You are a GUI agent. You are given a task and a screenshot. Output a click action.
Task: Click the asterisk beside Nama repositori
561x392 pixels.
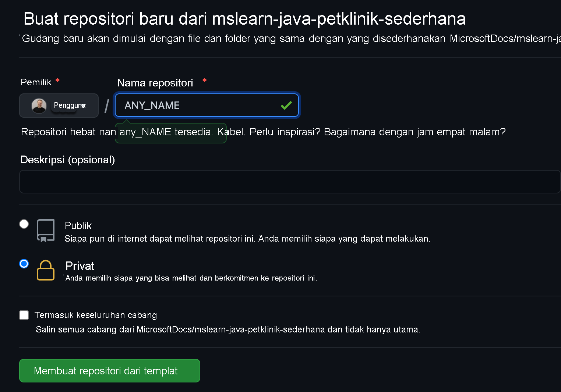205,81
